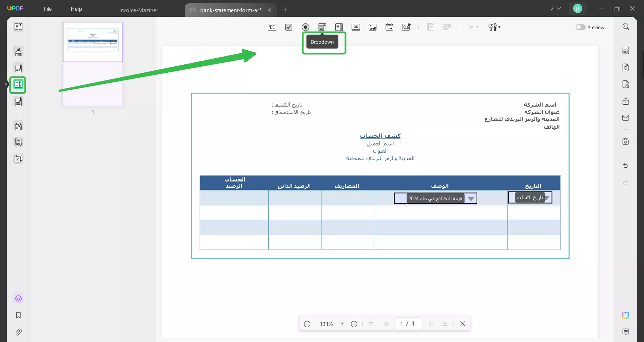Zoom in using the plus control
Viewport: 644px width, 342px height.
354,324
